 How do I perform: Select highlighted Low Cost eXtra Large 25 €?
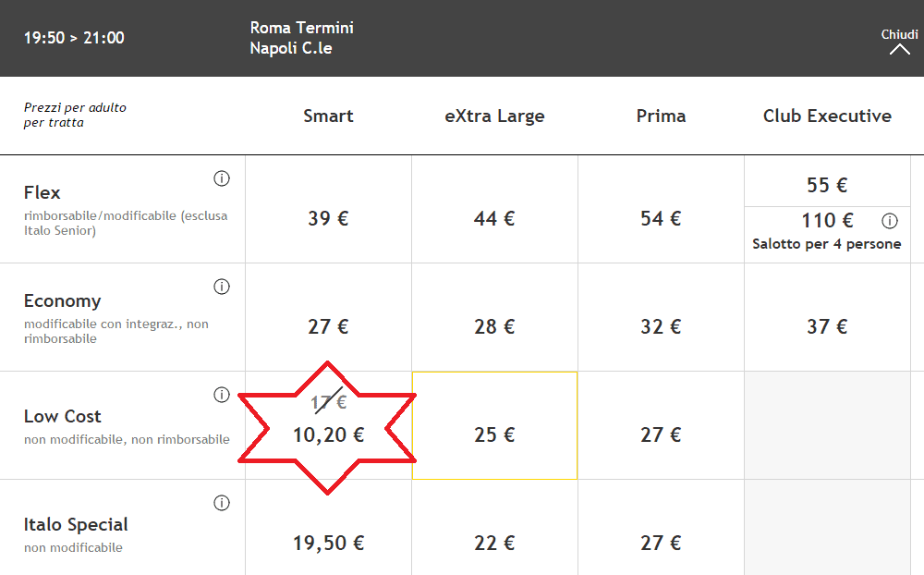pyautogui.click(x=494, y=426)
